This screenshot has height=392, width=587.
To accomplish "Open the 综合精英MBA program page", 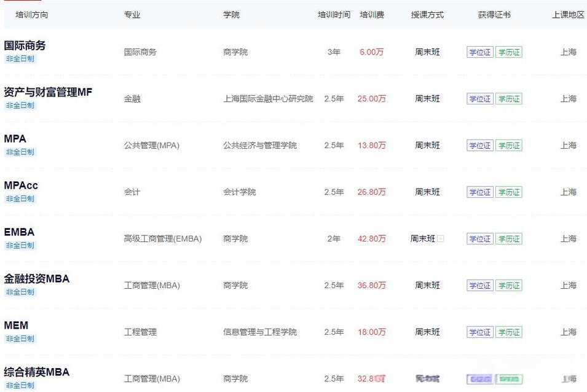I will [36, 372].
